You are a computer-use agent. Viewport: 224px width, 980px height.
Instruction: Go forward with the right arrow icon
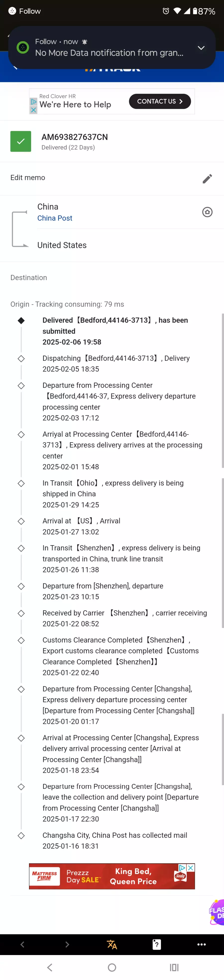(67, 944)
